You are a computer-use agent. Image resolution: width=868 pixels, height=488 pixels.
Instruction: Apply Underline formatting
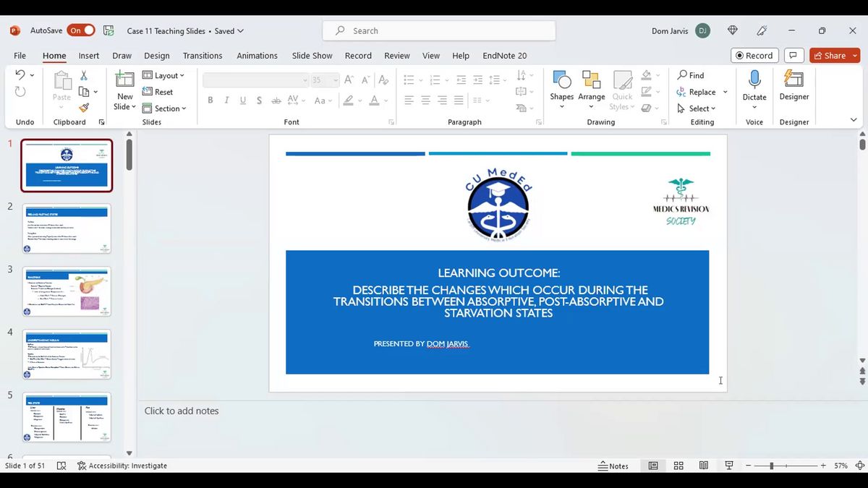click(x=242, y=100)
